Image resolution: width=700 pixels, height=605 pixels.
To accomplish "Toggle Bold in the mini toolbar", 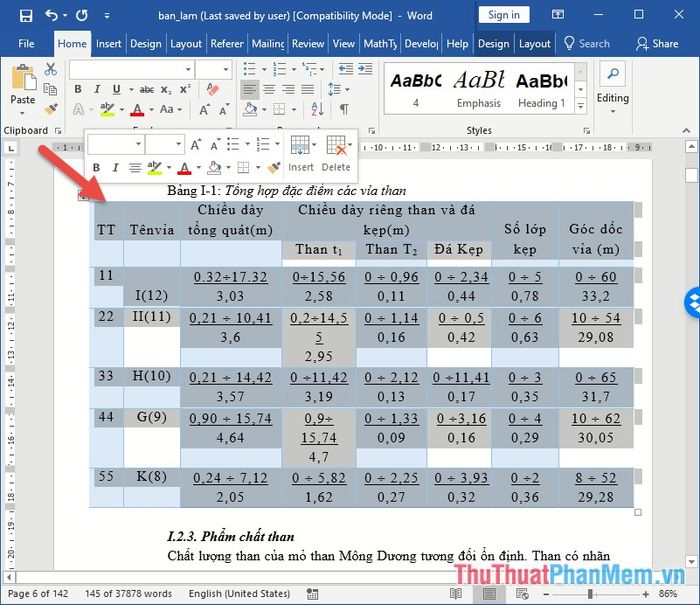I will coord(96,167).
